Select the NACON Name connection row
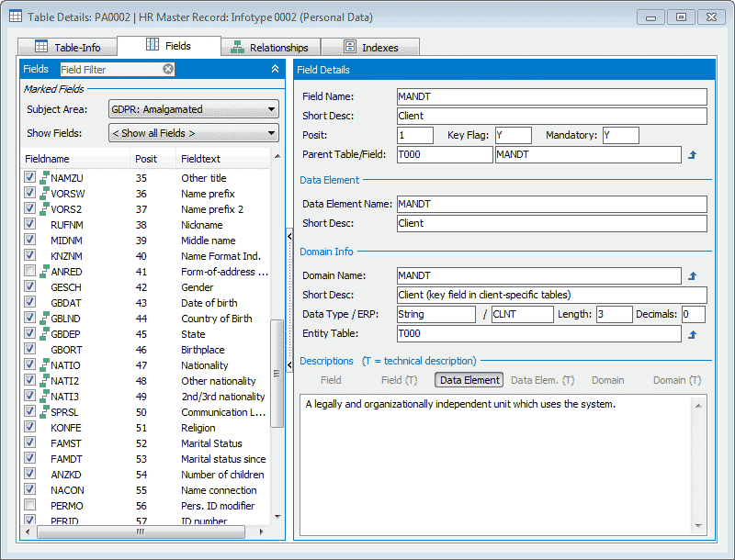Viewport: 735px width, 560px height. click(x=146, y=489)
